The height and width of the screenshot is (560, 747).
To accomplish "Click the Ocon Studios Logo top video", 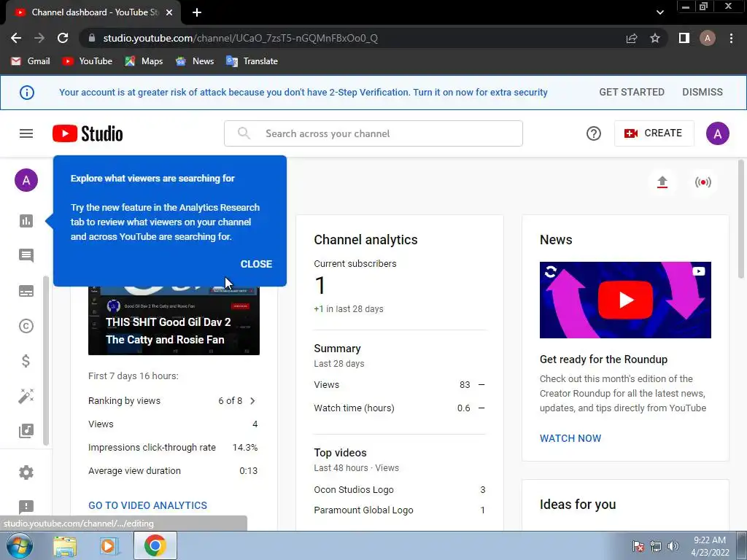I will [x=354, y=489].
